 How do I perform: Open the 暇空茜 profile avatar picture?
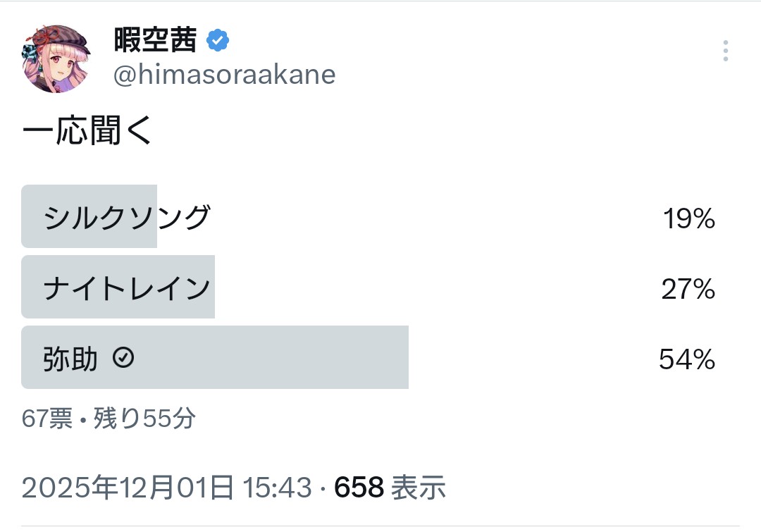[57, 58]
